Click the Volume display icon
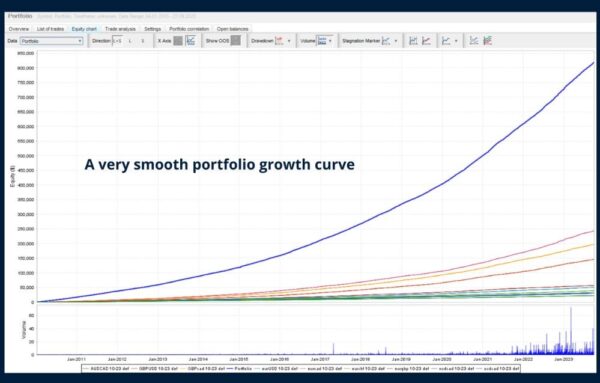600x383 pixels. click(322, 41)
